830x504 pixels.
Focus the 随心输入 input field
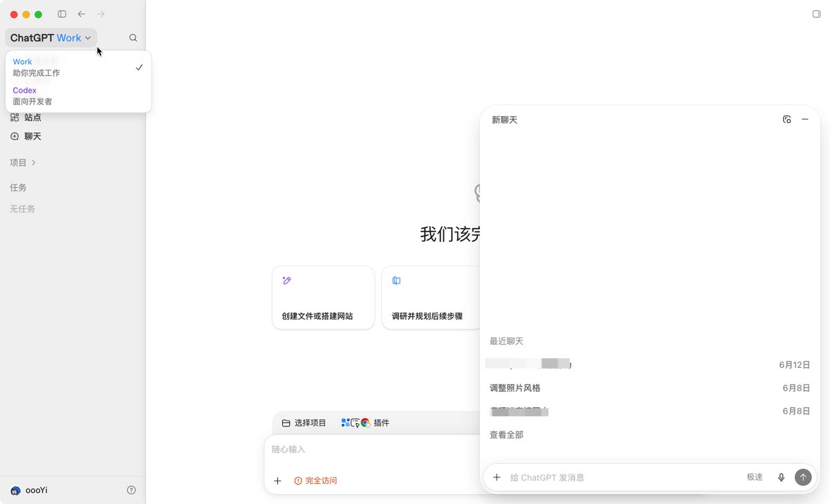coord(373,449)
